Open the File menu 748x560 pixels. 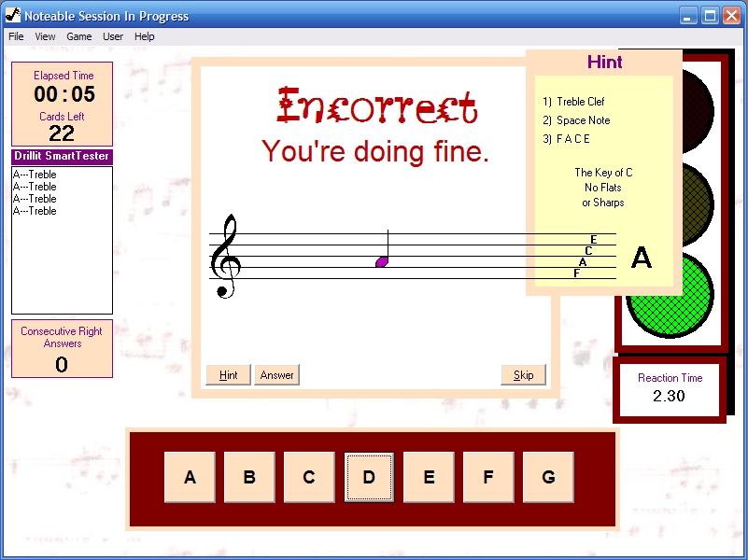16,36
